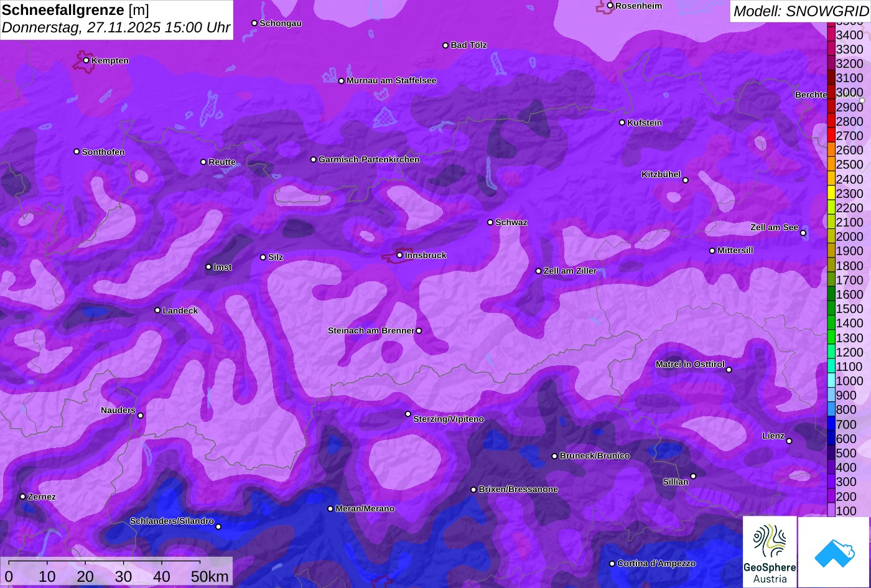Screen dimensions: 871x588
Task: Click the Sterzing/Vipiteno marker dot
Action: [x=408, y=414]
